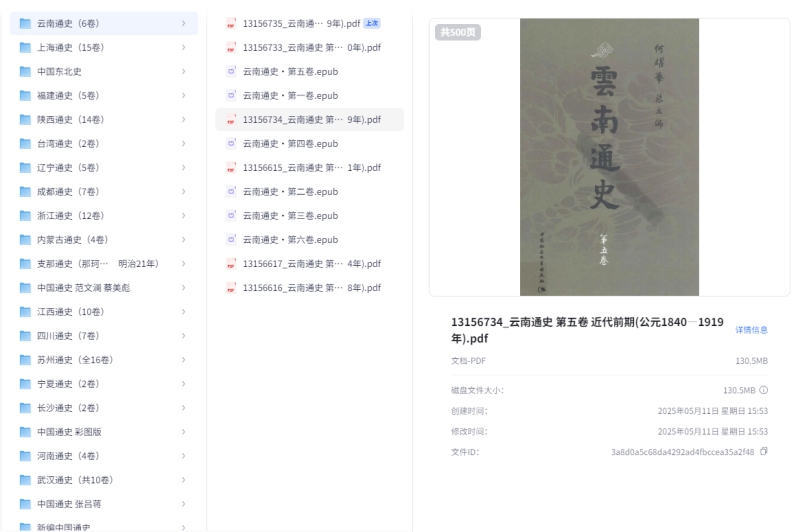Click the chevron on 台湾通史（2卷）
The width and height of the screenshot is (800, 532).
pyautogui.click(x=183, y=143)
